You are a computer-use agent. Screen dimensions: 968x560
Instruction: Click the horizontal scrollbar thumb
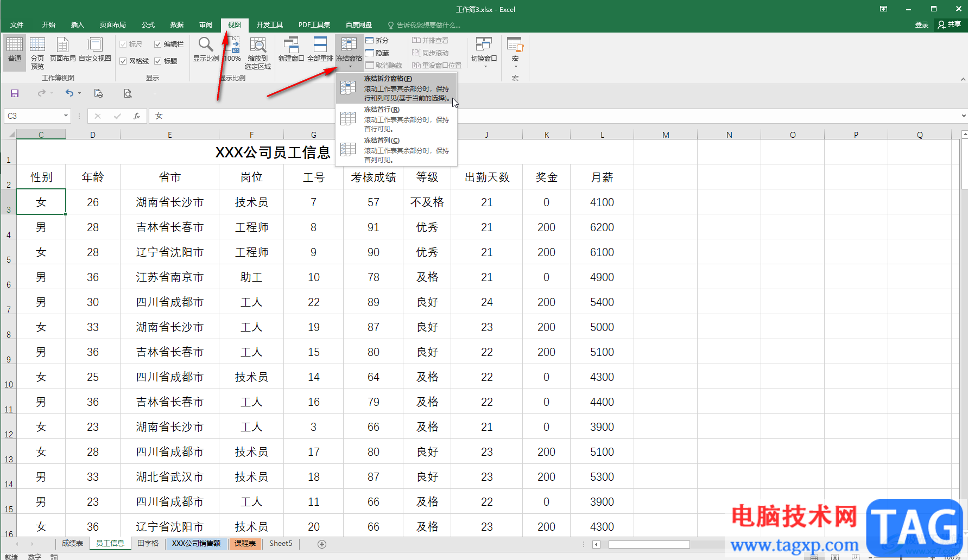coord(649,544)
